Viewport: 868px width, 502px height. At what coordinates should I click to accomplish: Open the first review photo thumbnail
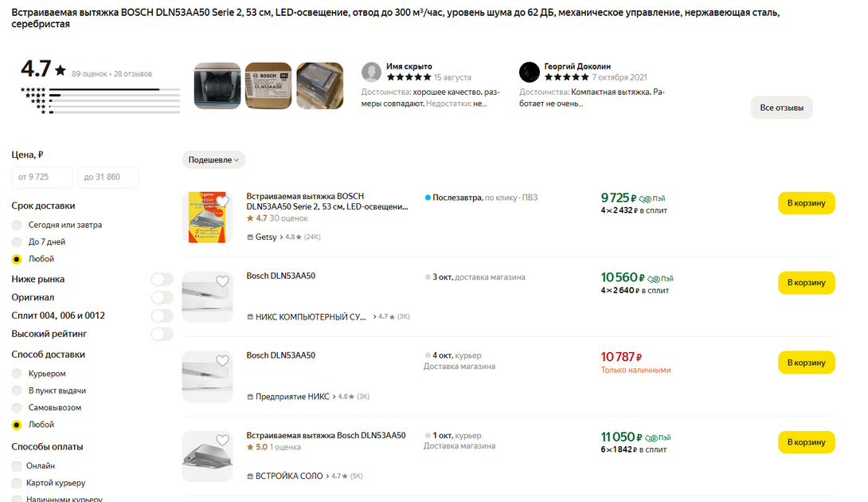coord(217,86)
